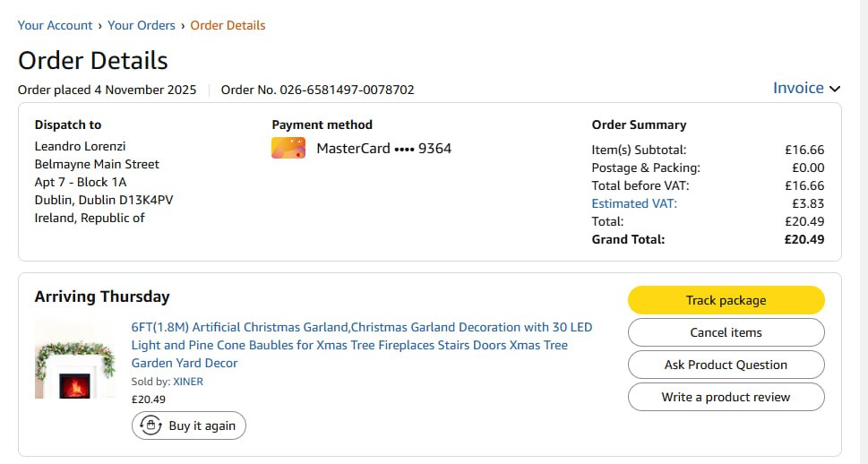This screenshot has height=464, width=868.
Task: Click the Buy it again label
Action: click(x=202, y=425)
